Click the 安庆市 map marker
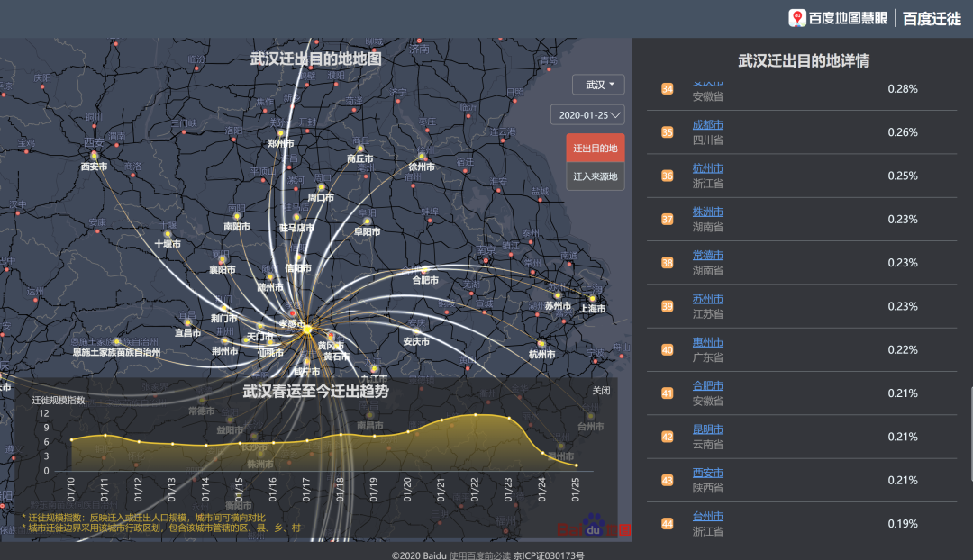Viewport: 973px width, 560px height. tap(416, 331)
